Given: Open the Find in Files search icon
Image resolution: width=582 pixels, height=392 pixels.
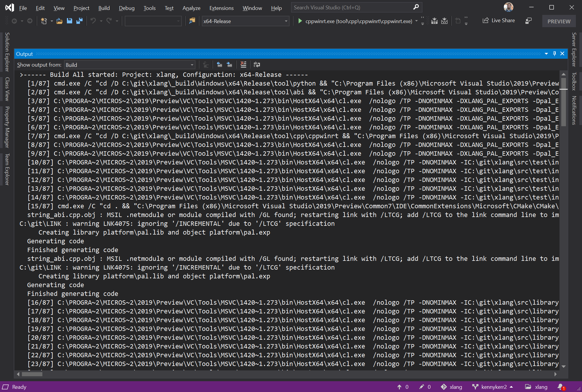Looking at the screenshot, I should [x=192, y=21].
